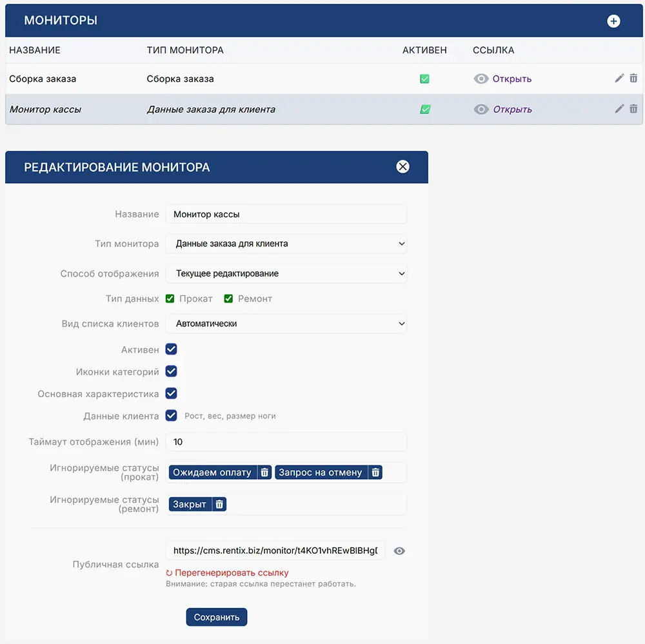The height and width of the screenshot is (644, 645).
Task: Click the plus icon to add monitor
Action: coord(613,21)
